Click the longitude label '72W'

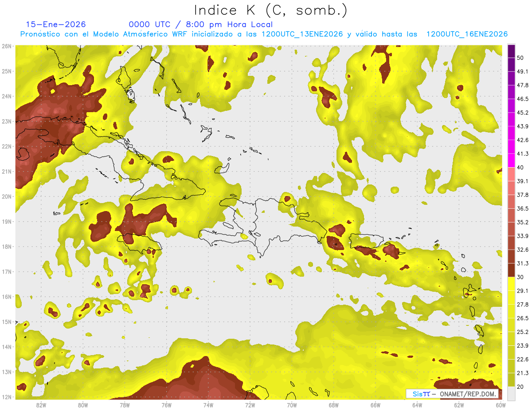[x=250, y=405]
